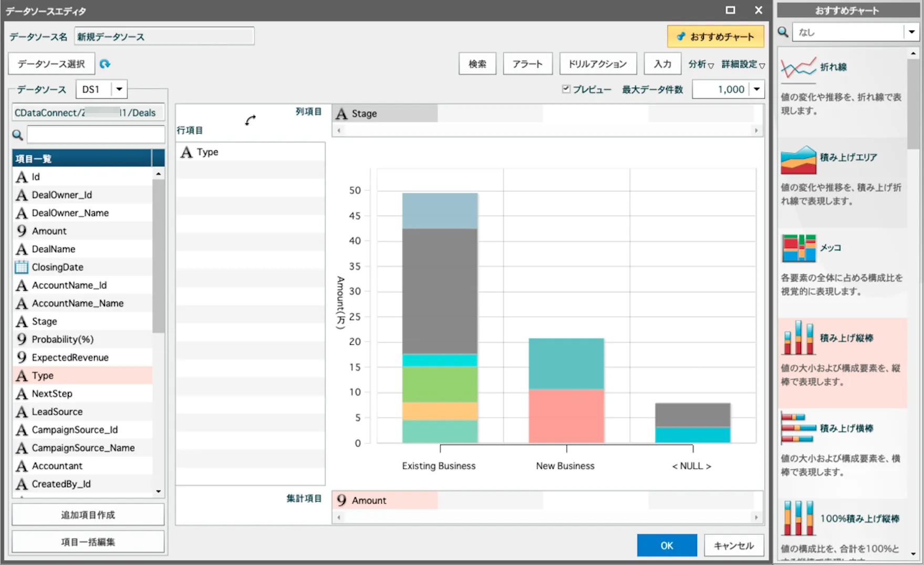Open the 最大データ件数 dropdown showing 1,000
The height and width of the screenshot is (565, 924).
click(x=757, y=89)
